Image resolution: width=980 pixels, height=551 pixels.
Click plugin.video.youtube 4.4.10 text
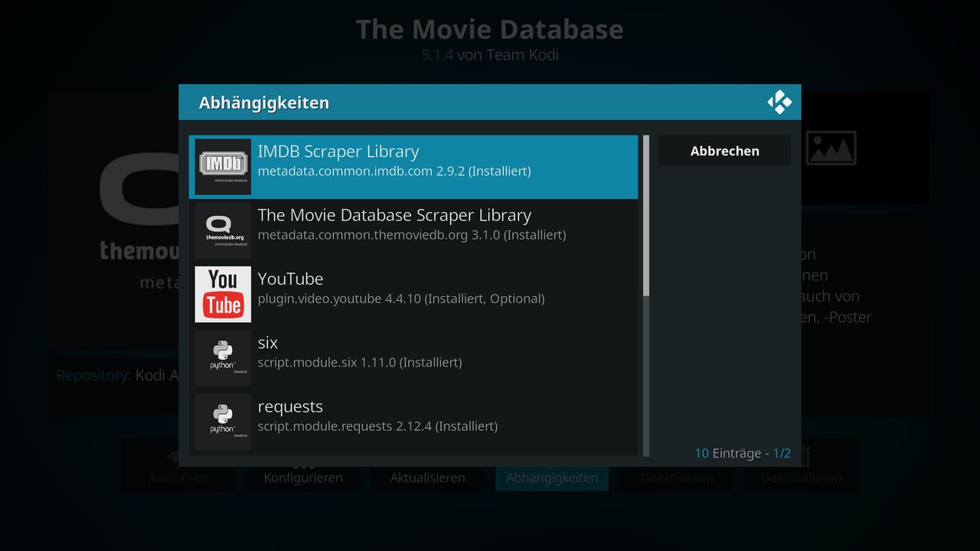[x=401, y=298]
